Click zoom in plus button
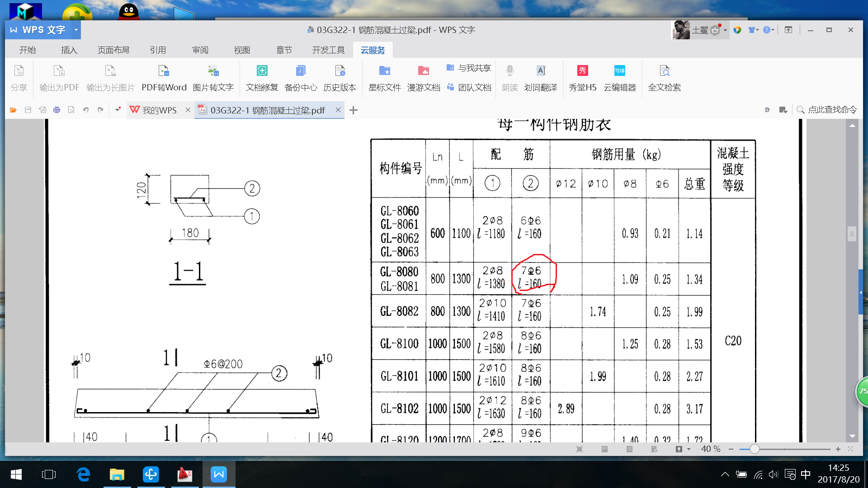The width and height of the screenshot is (868, 488). 838,449
